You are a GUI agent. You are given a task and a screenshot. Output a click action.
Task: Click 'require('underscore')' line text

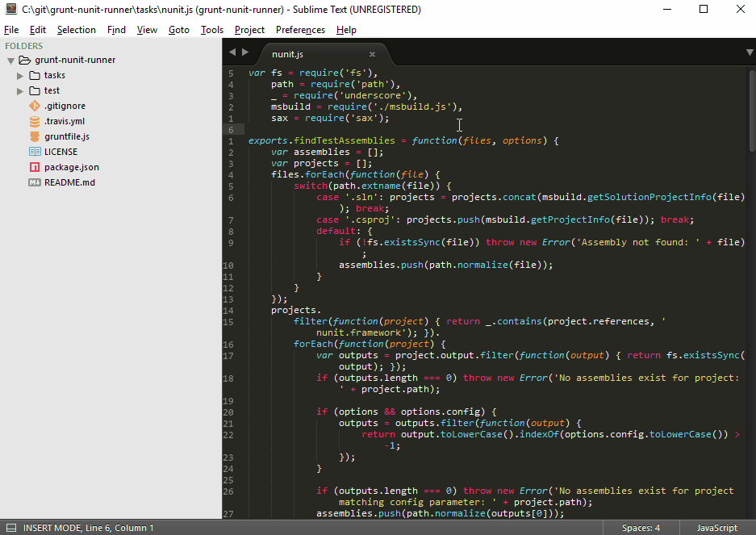[353, 95]
